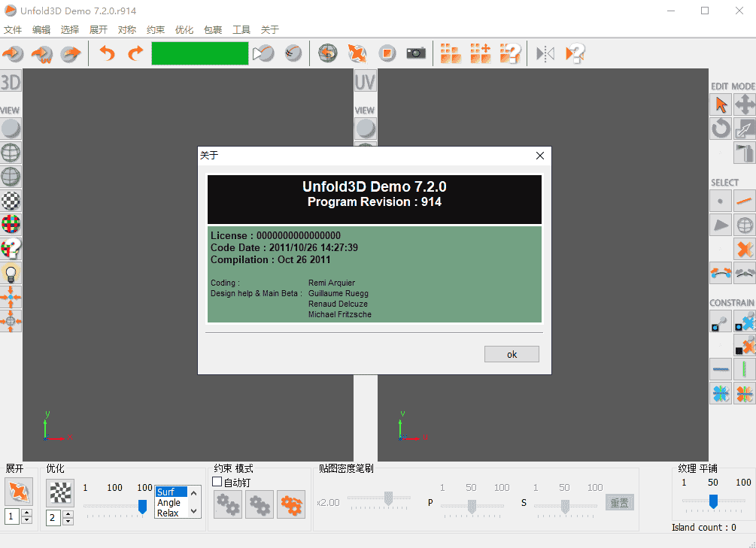Select Angle in the constraint mode list
The width and height of the screenshot is (756, 548).
pos(169,502)
